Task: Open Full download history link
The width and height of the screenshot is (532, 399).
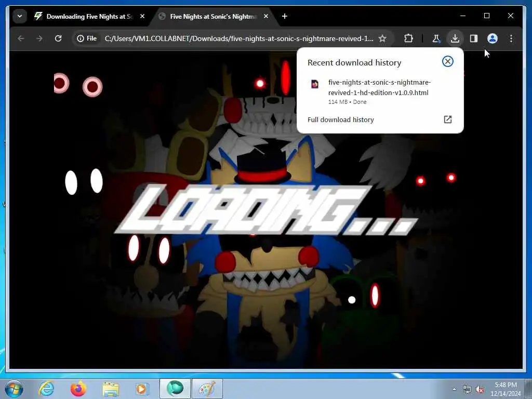Action: (341, 120)
